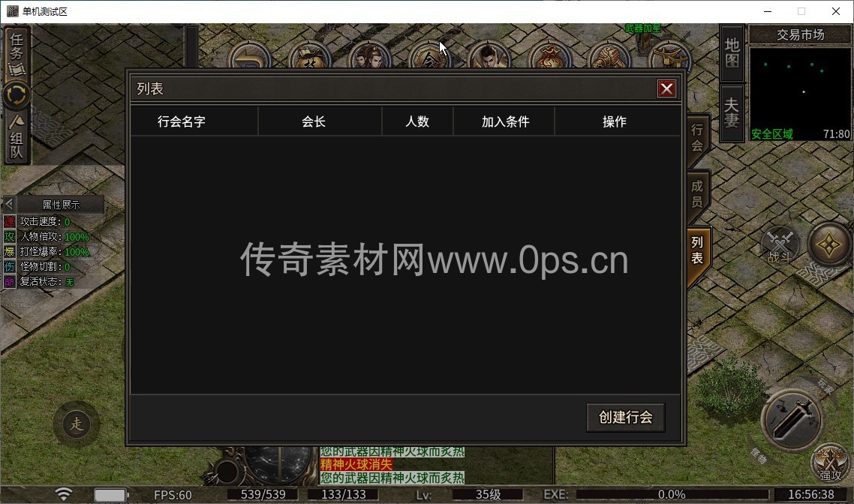Click the red money bag icon
The height and width of the screenshot is (504, 854).
(549, 58)
